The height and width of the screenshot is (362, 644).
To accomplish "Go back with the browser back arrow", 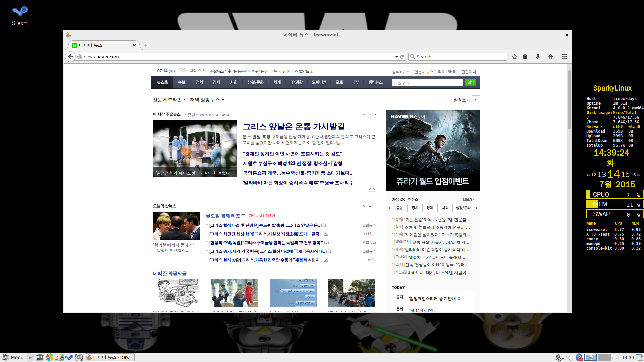I will click(x=70, y=57).
